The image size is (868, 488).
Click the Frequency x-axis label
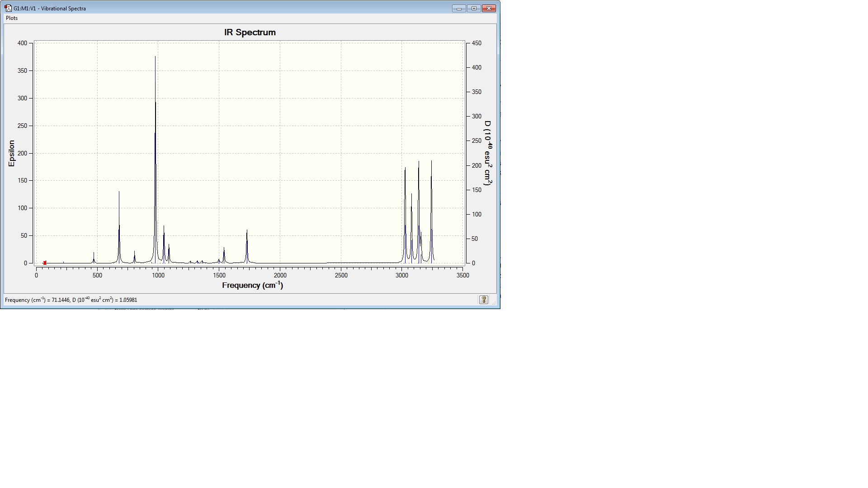click(x=252, y=285)
